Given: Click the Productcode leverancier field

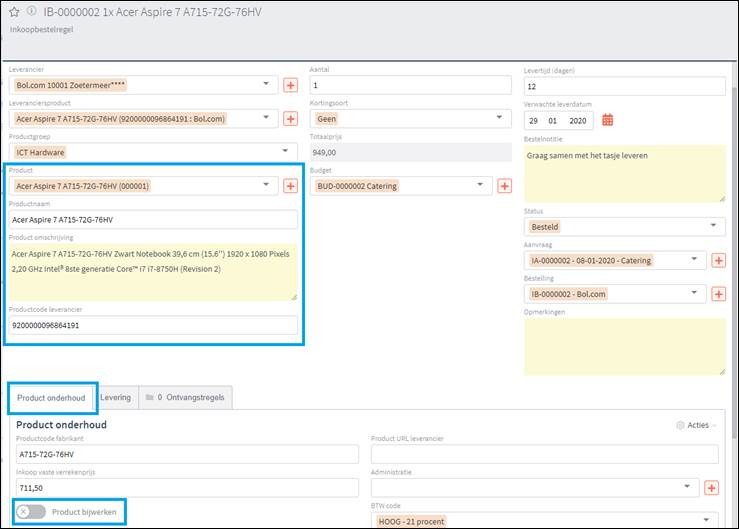Looking at the screenshot, I should click(153, 325).
